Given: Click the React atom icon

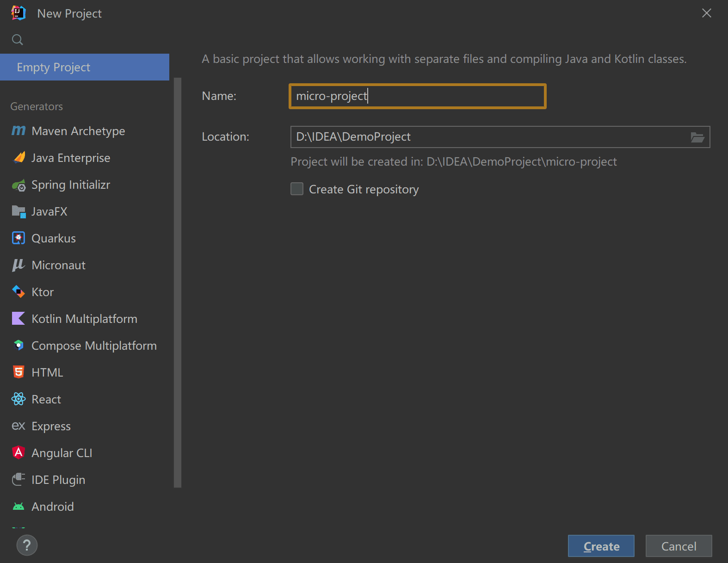Looking at the screenshot, I should pos(19,399).
